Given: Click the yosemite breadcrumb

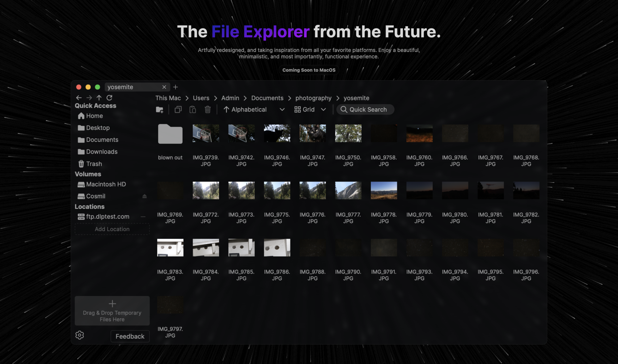Looking at the screenshot, I should (x=356, y=98).
